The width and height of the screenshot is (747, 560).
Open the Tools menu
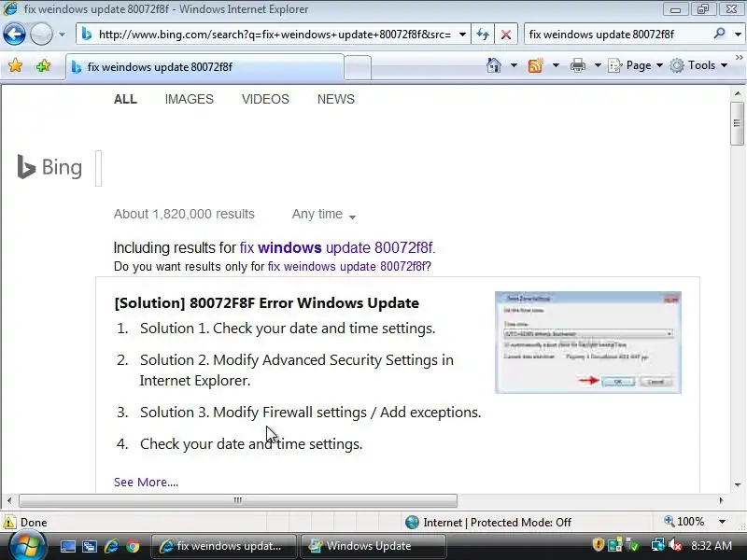698,65
